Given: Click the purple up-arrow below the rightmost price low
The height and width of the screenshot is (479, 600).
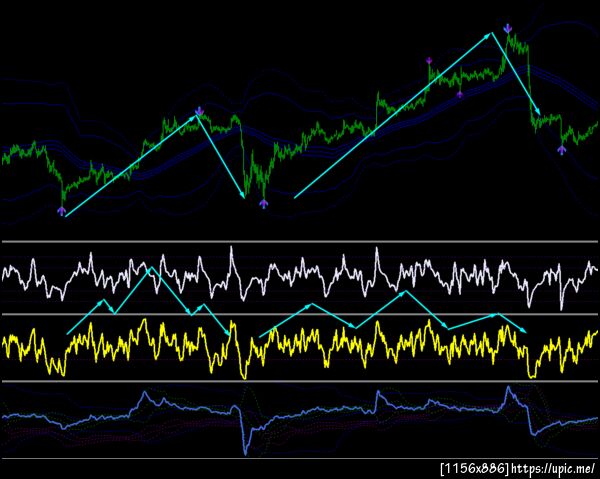Looking at the screenshot, I should [x=561, y=150].
